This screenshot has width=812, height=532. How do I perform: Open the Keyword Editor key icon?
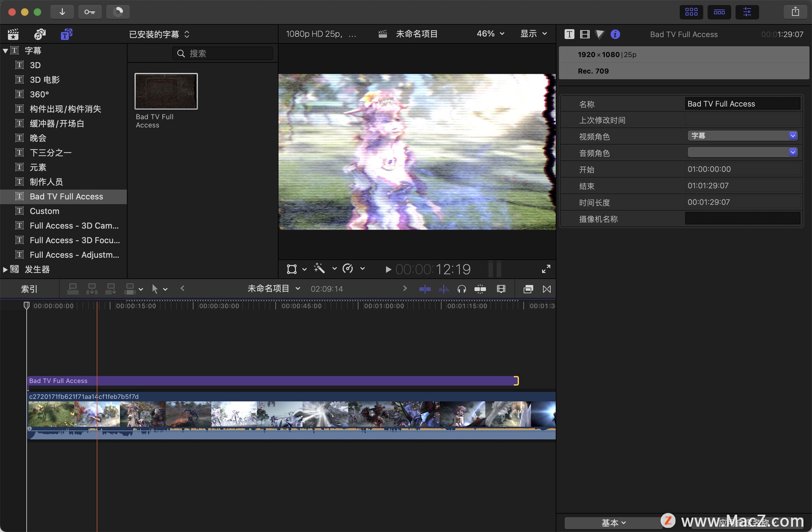click(90, 12)
